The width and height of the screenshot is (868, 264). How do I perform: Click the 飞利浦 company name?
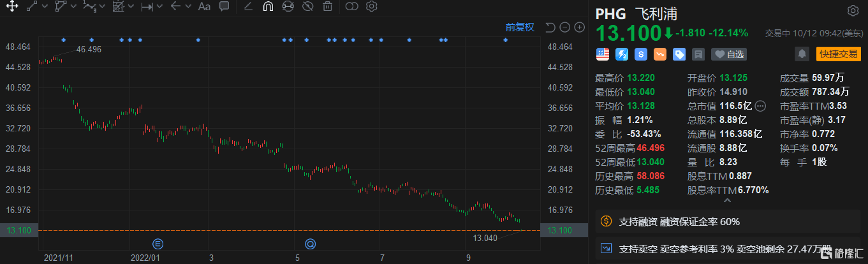[656, 13]
